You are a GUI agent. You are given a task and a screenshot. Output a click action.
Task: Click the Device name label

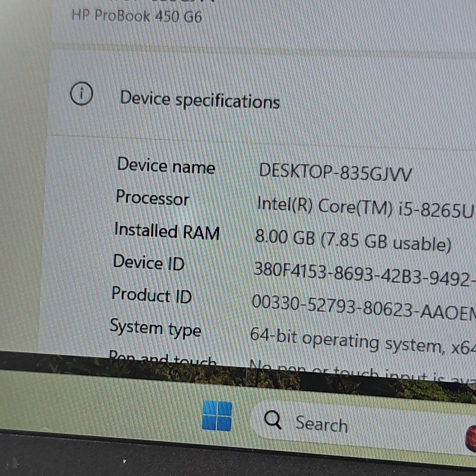tap(166, 166)
